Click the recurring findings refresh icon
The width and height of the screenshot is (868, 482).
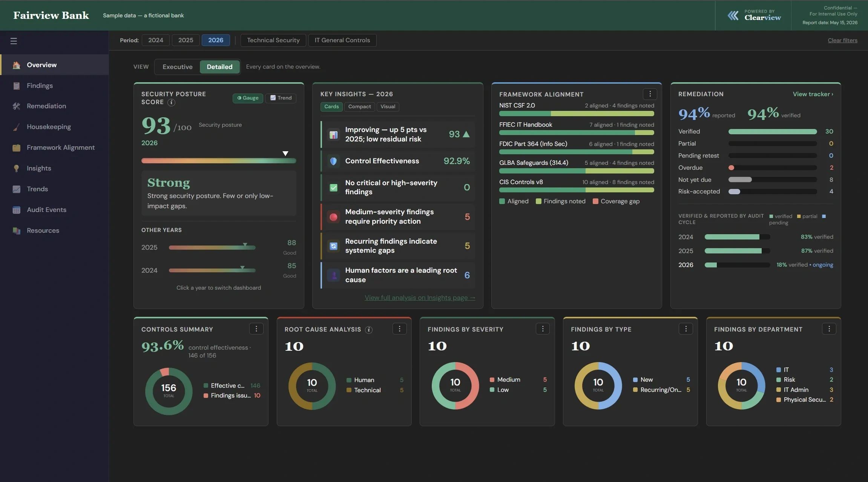click(x=333, y=246)
